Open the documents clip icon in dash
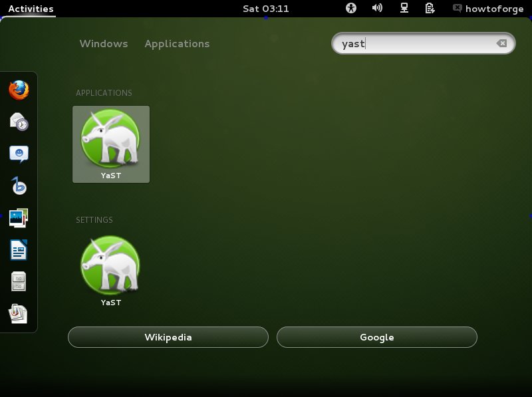Screen dimensions: 532x397 point(18,313)
